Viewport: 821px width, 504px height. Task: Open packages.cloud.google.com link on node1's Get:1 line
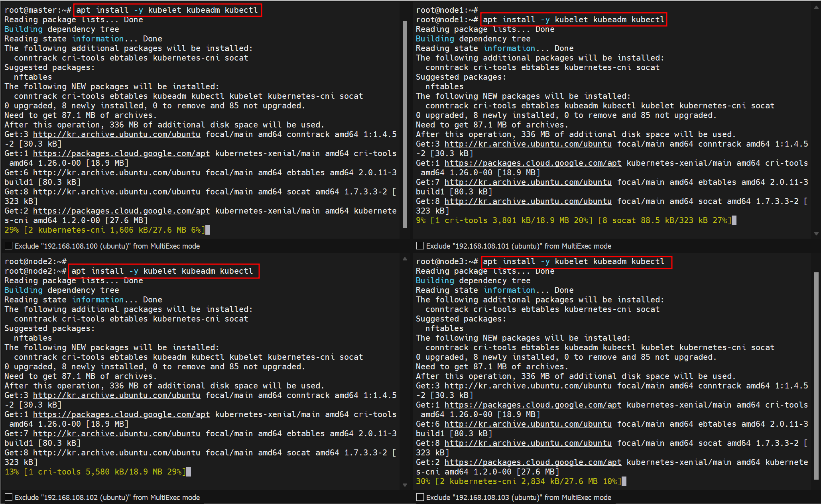coord(533,163)
